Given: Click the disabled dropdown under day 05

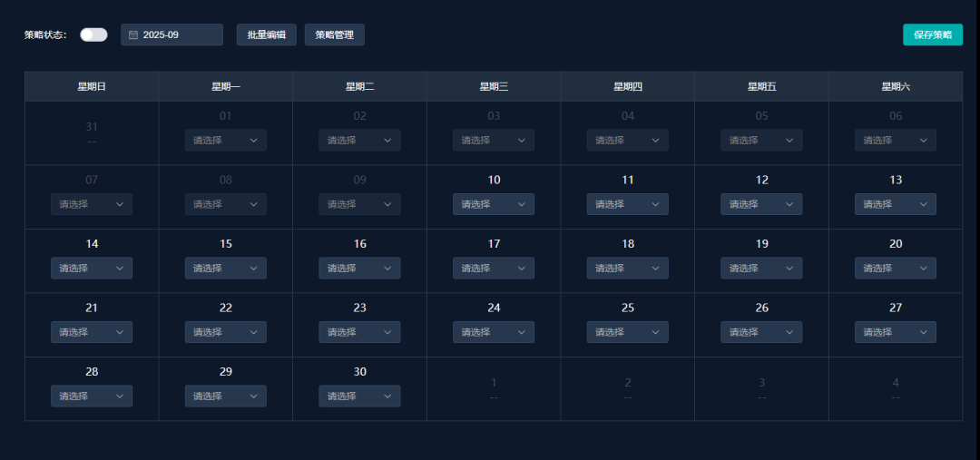Looking at the screenshot, I should click(761, 140).
